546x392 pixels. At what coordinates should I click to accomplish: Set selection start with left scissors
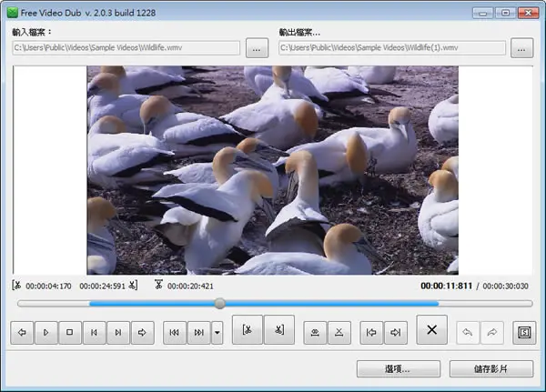coord(248,329)
